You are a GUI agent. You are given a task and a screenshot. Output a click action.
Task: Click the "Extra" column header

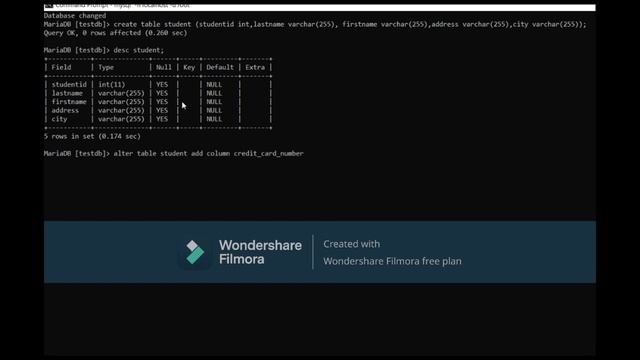pyautogui.click(x=255, y=67)
